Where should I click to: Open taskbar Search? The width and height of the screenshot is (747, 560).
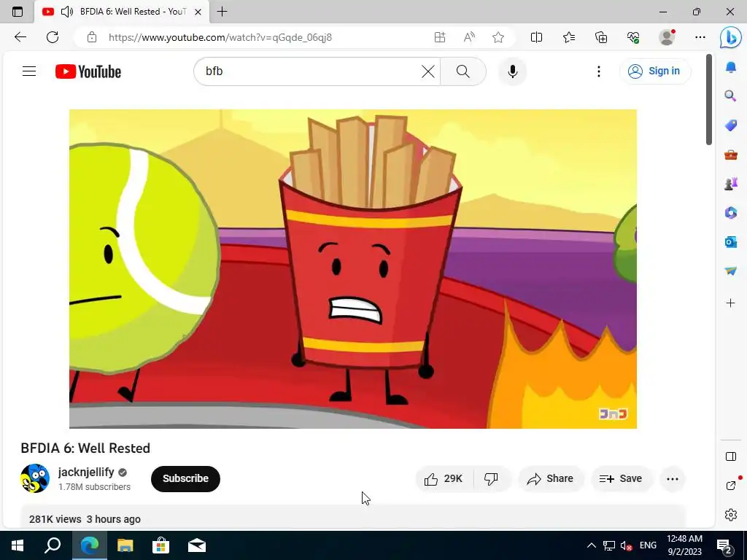(53, 545)
